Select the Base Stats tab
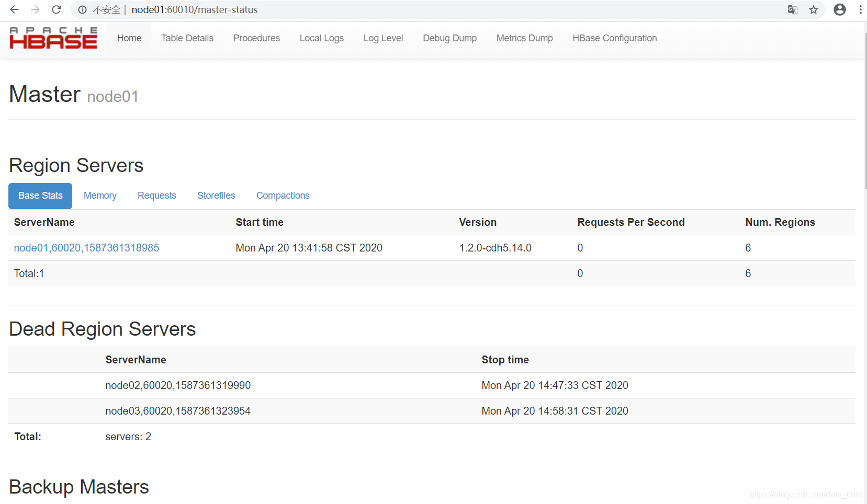Viewport: 867px width, 504px height. point(40,196)
